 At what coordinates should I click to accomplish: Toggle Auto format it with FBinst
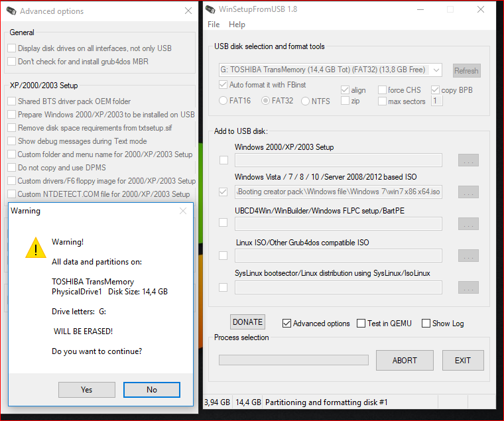(223, 85)
